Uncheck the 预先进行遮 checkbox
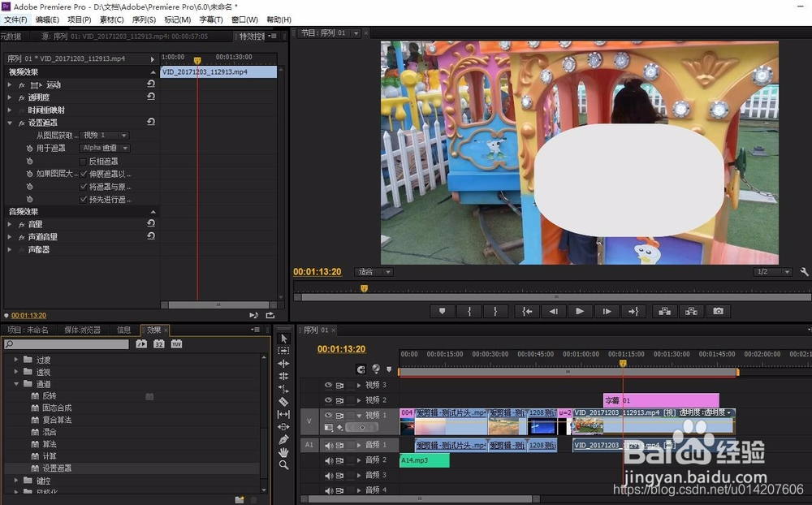 (x=83, y=199)
